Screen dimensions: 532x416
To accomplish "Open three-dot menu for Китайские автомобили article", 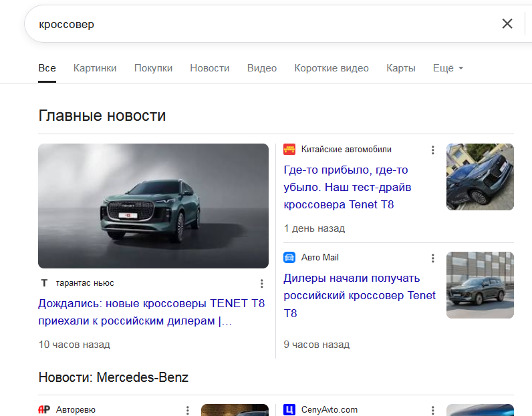I will pyautogui.click(x=433, y=150).
